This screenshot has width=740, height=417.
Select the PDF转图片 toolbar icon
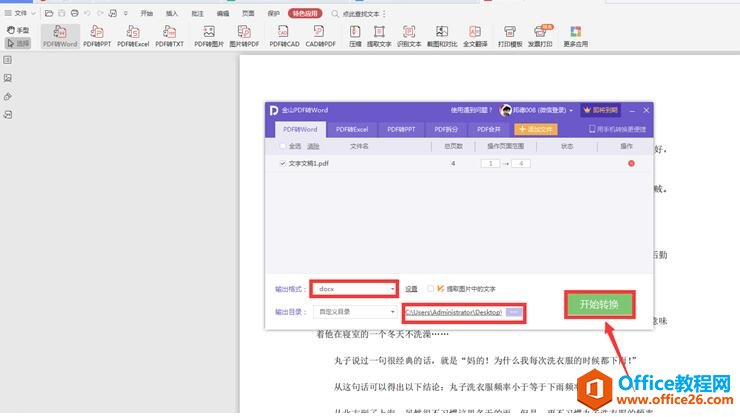point(208,36)
